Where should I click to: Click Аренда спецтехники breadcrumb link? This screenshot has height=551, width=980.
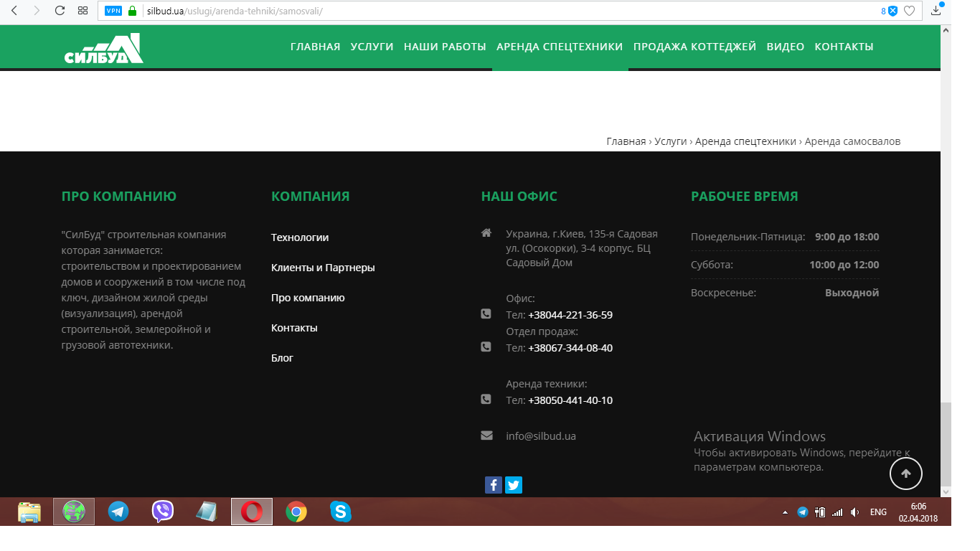(x=746, y=141)
